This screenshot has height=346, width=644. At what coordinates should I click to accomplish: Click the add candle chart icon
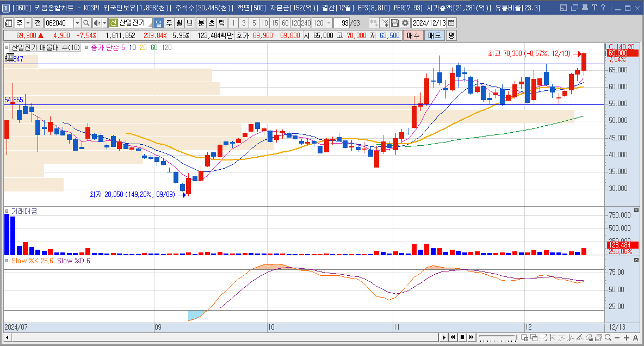[374, 23]
